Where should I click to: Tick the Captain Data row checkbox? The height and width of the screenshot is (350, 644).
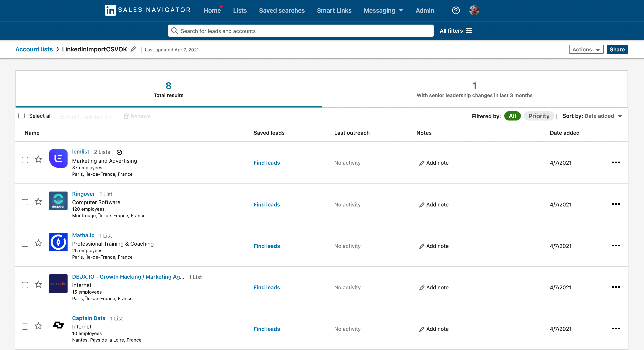pos(25,327)
